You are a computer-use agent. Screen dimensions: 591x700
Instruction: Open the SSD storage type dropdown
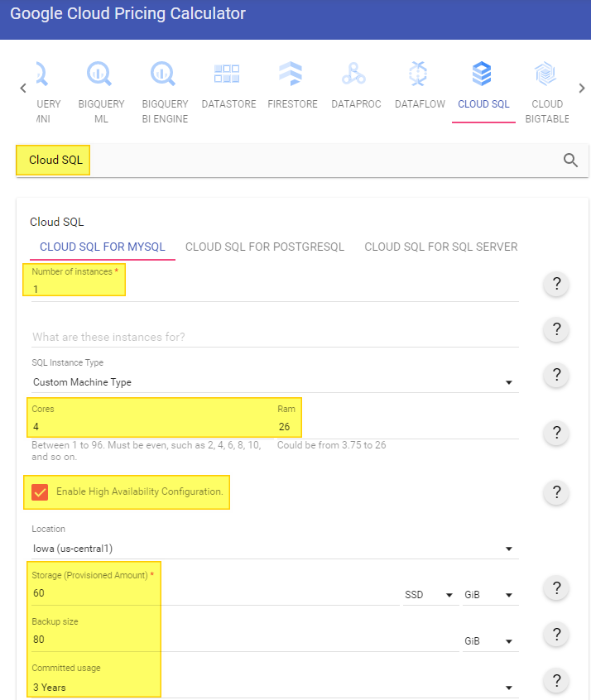(x=430, y=595)
